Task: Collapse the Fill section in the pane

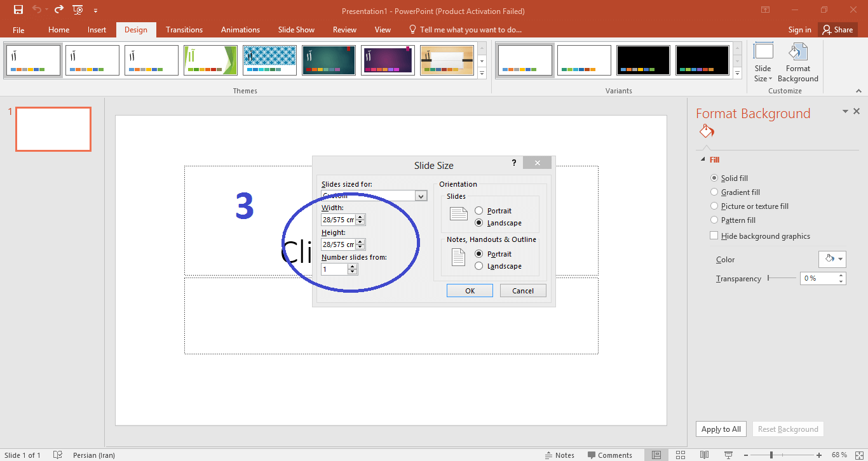Action: 703,160
